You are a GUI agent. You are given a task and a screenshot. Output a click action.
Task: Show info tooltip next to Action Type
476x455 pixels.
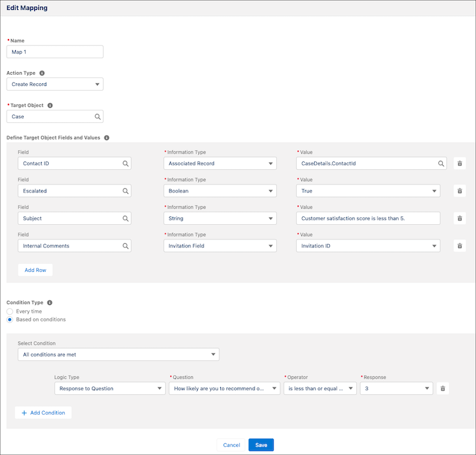pos(42,73)
